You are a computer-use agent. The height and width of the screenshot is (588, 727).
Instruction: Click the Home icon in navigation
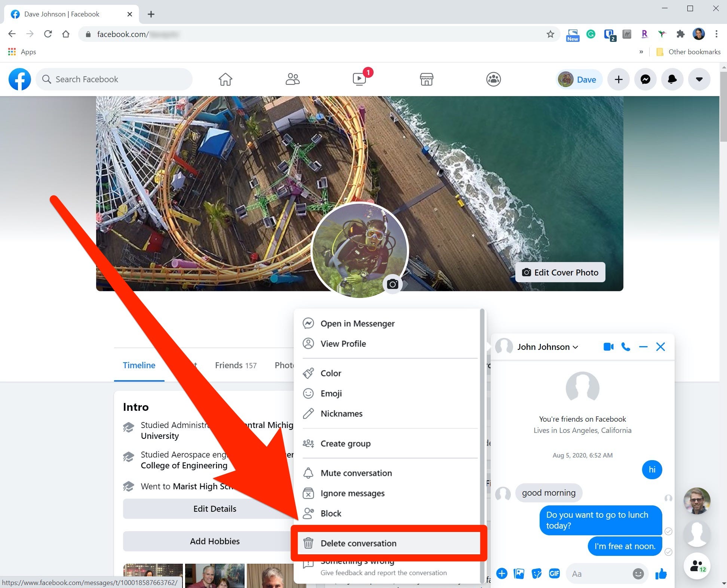tap(225, 79)
